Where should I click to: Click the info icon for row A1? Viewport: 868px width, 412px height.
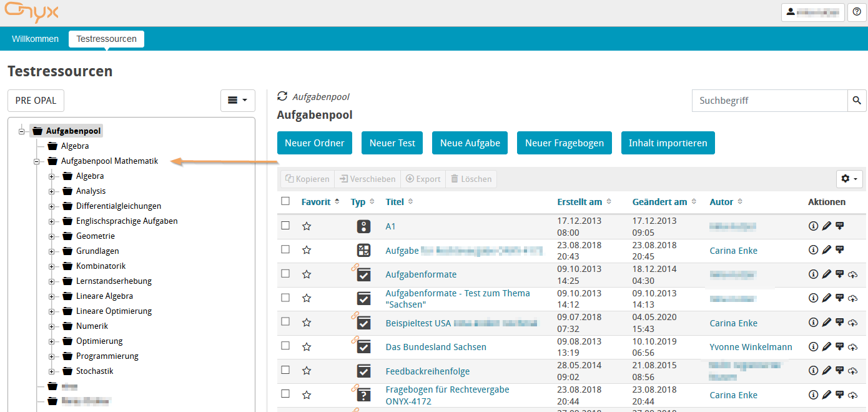click(x=813, y=226)
